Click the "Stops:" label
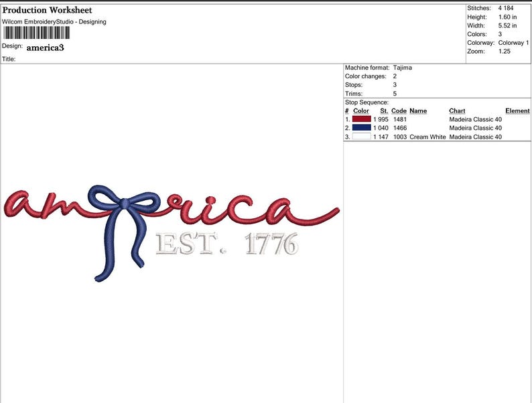The image size is (532, 403). click(x=354, y=85)
